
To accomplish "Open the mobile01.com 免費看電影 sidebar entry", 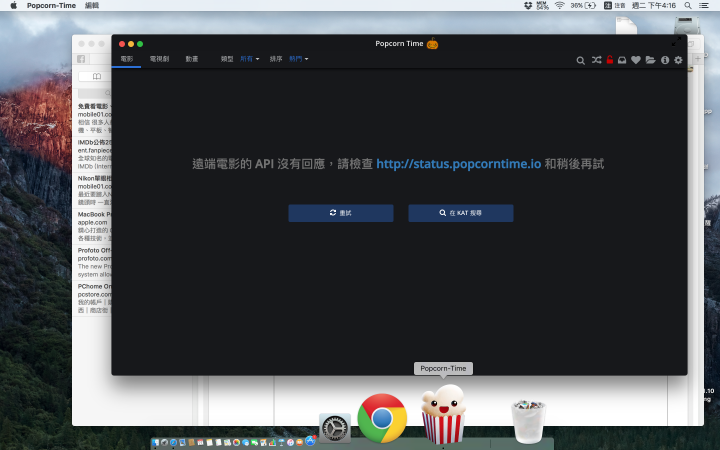I will click(94, 118).
